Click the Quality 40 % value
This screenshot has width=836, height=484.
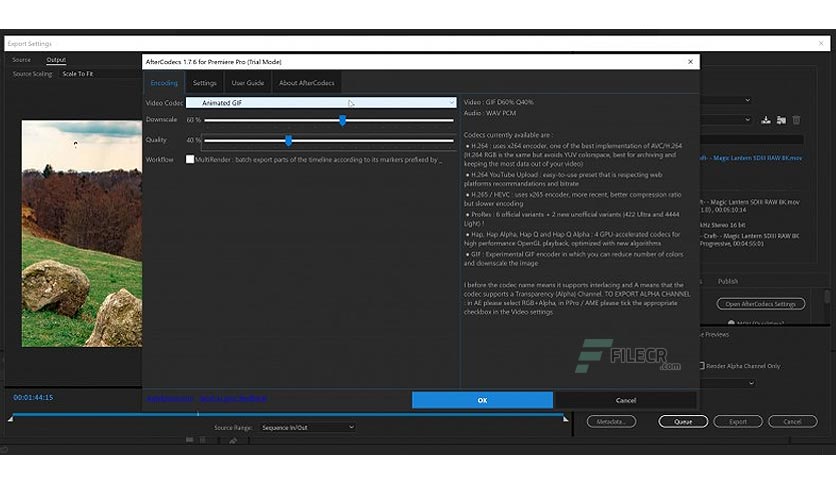point(194,140)
